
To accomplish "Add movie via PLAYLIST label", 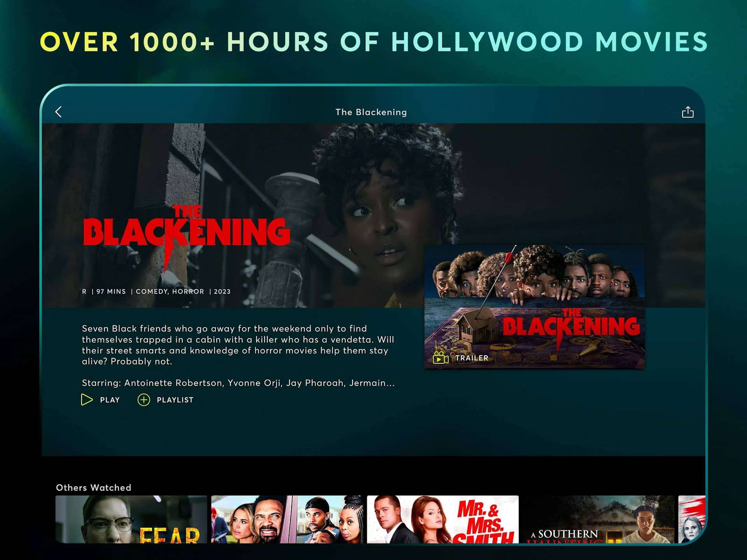I will pyautogui.click(x=175, y=400).
